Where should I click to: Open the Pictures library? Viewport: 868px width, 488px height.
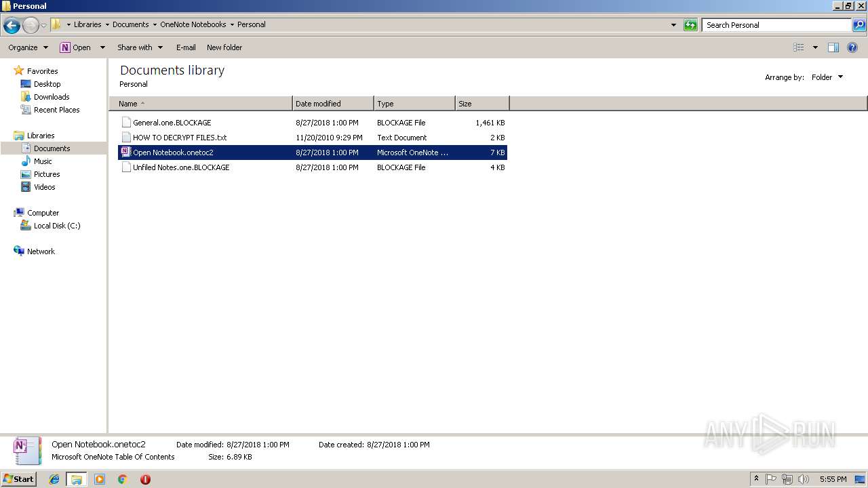pos(47,174)
